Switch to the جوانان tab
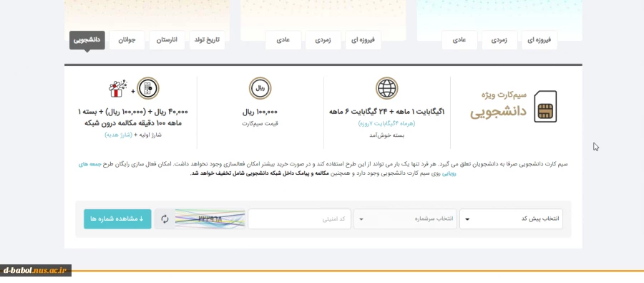Viewport: 644px width, 283px height. tap(127, 40)
